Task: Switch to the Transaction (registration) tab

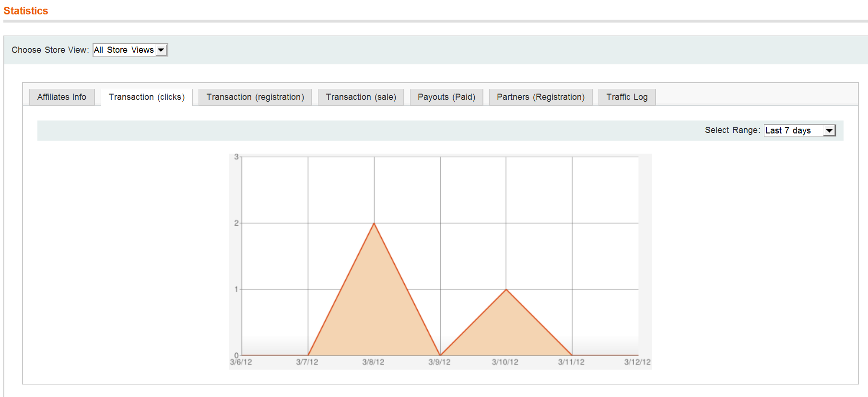Action: point(255,97)
